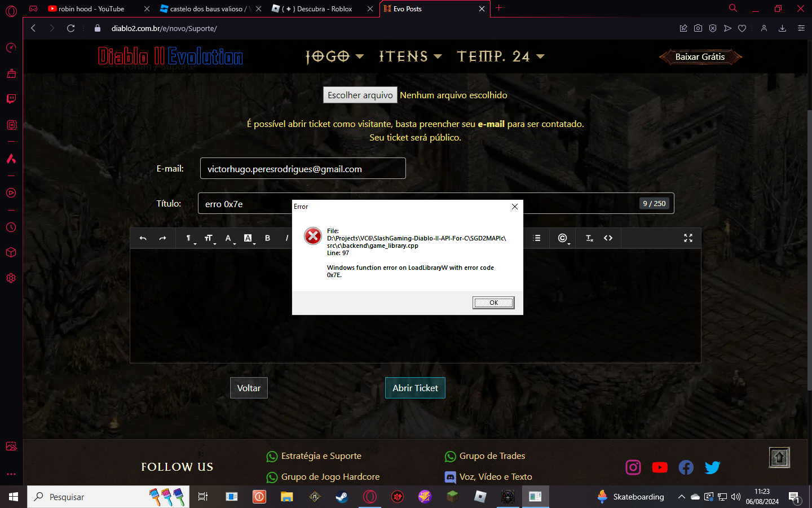Expand the ITENS menu
The width and height of the screenshot is (812, 508).
click(410, 56)
